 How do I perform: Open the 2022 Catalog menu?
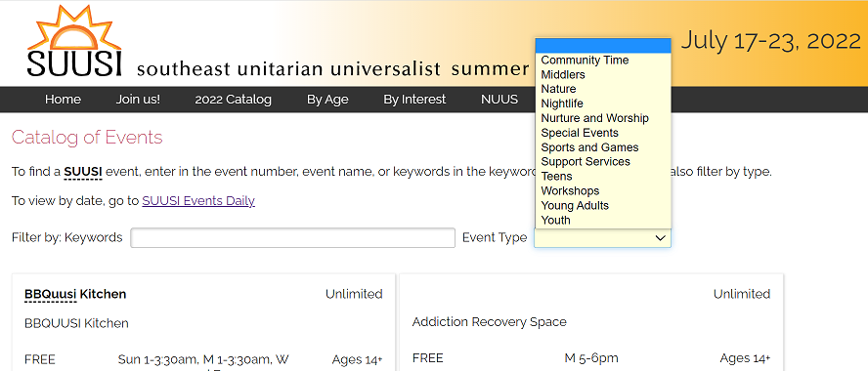point(233,100)
